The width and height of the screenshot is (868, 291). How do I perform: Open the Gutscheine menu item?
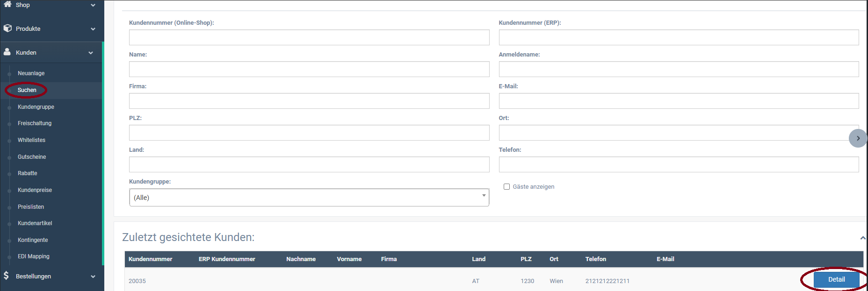(32, 157)
